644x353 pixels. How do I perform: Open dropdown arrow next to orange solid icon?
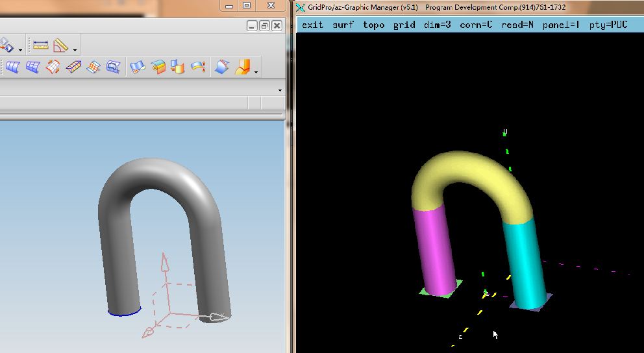point(256,71)
